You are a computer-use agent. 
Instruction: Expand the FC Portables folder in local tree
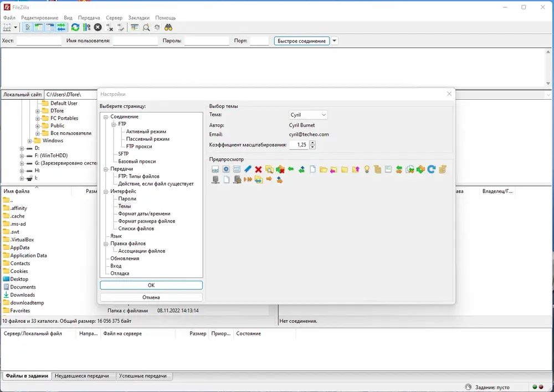pos(38,118)
